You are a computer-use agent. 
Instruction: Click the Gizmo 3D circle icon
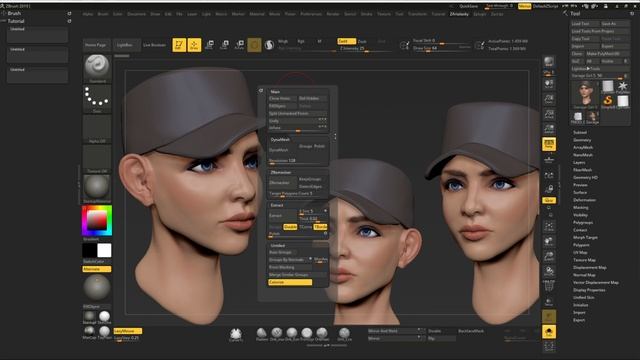[x=254, y=44]
